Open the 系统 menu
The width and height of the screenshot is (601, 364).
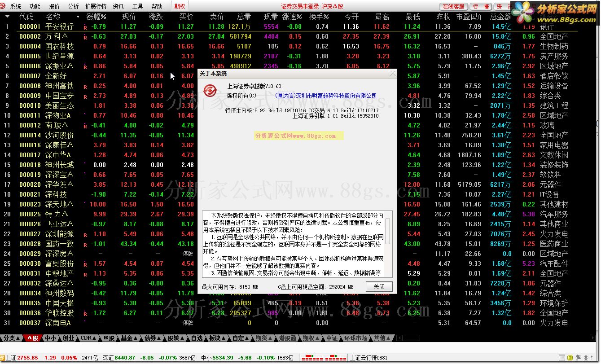click(15, 6)
